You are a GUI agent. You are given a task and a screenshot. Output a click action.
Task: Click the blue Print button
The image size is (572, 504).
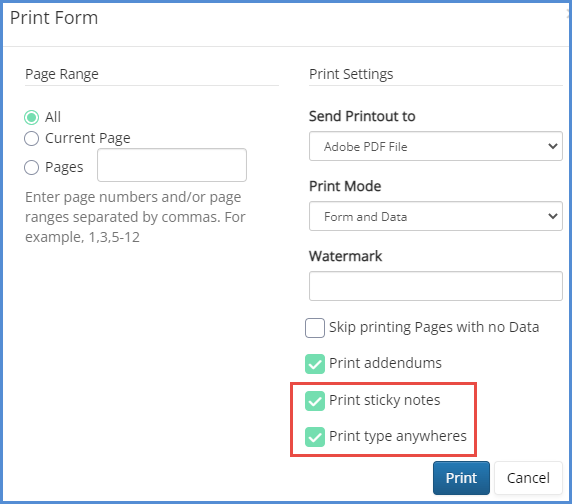pos(461,478)
